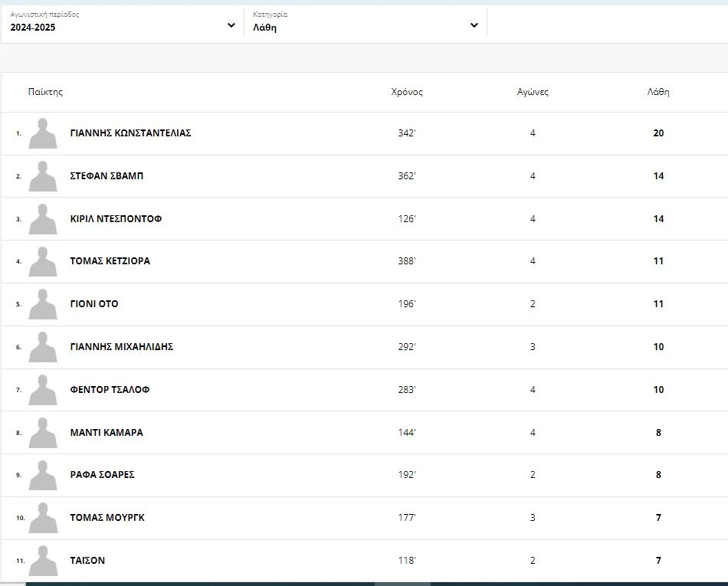The width and height of the screenshot is (728, 586).
Task: Click the chevron arrow beside 2024-2025
Action: (231, 26)
